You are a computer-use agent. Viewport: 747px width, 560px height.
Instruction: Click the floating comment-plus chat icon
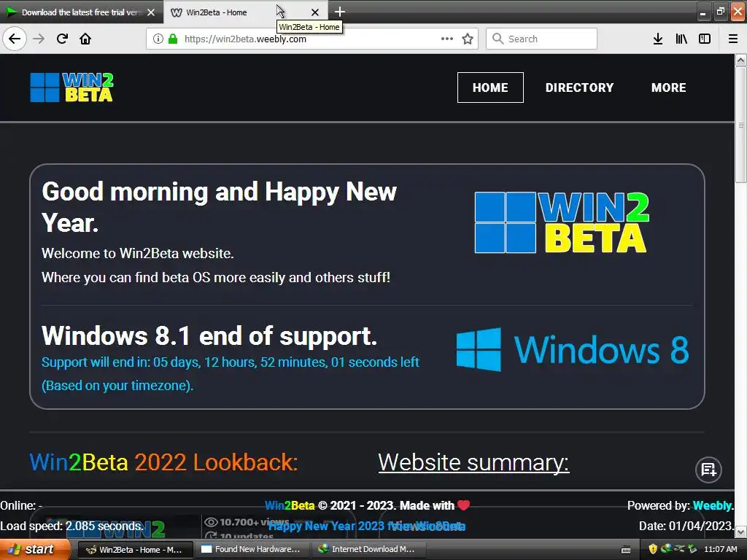coord(708,470)
